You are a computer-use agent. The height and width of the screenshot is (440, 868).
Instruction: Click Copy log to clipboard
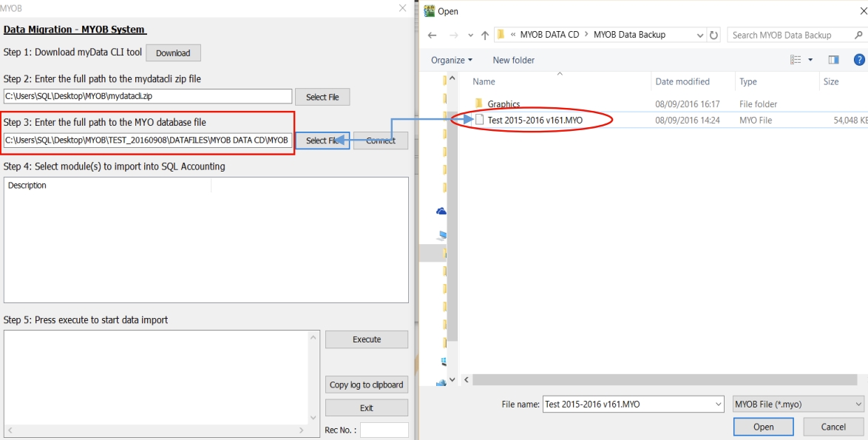[366, 385]
